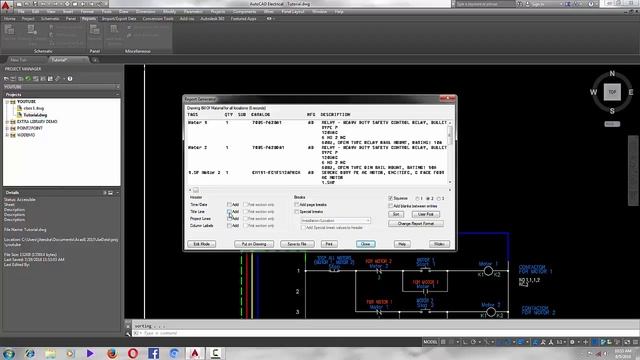The width and height of the screenshot is (640, 360).
Task: Enable Special breaks checkbox
Action: (297, 211)
